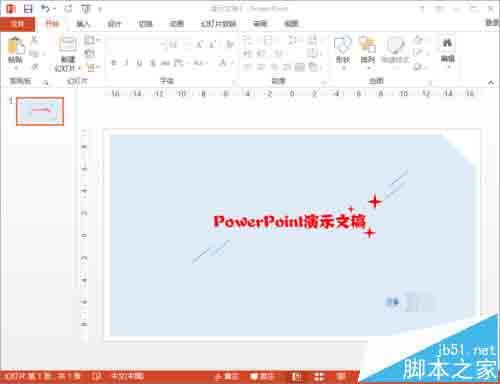Click Clear All Formatting icon
This screenshot has width=500, height=384.
(x=230, y=44)
